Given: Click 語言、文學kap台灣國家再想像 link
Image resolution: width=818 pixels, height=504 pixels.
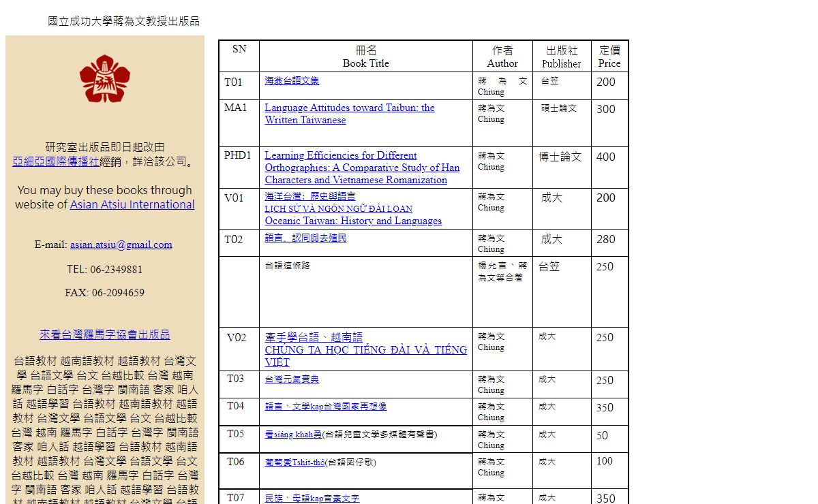Looking at the screenshot, I should point(325,406).
